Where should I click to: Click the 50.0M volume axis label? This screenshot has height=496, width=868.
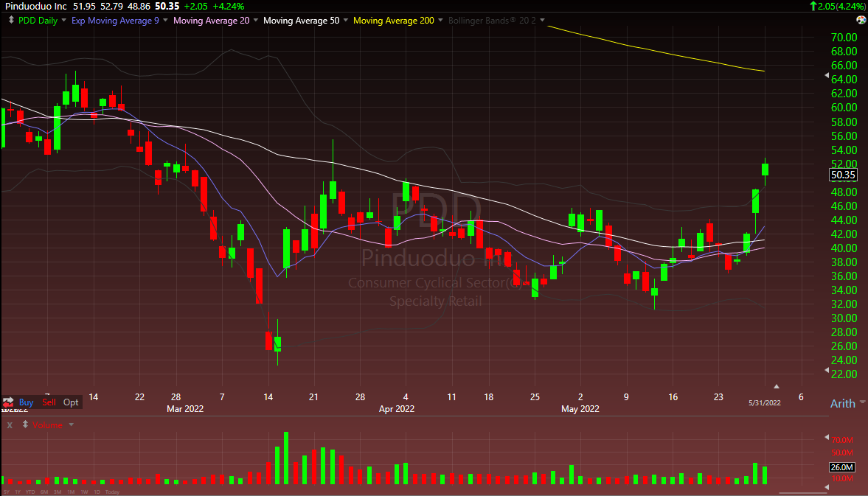point(842,453)
